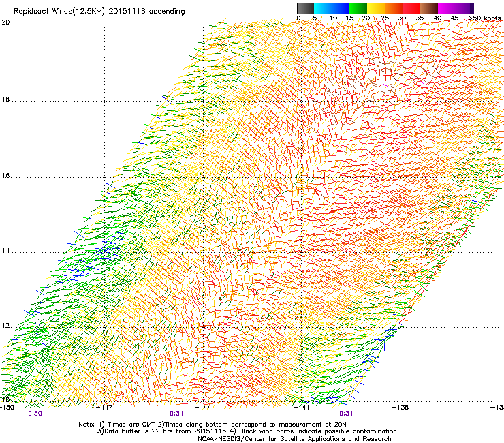
Task: Select the yellow 20-25 knots legend swatch
Action: pos(376,8)
